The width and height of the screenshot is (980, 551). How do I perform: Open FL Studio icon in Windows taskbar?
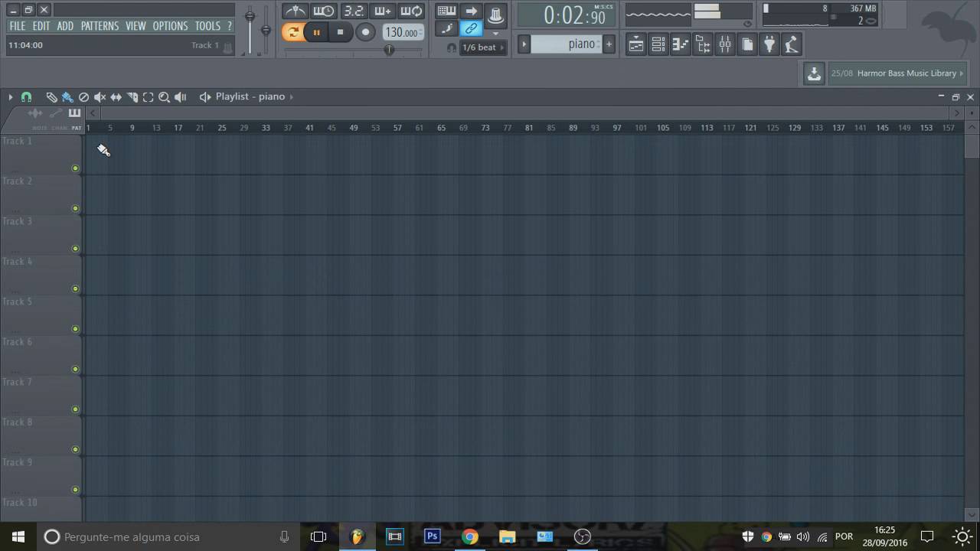point(357,536)
